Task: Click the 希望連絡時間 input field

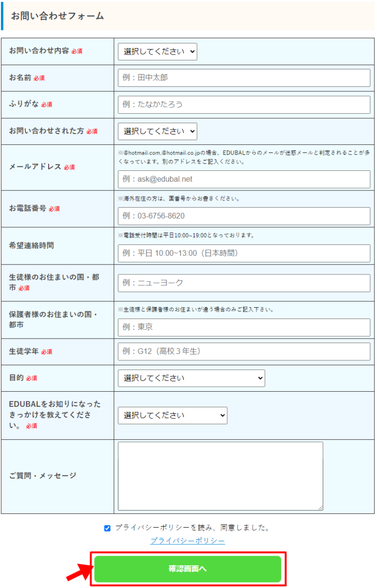Action: point(243,253)
